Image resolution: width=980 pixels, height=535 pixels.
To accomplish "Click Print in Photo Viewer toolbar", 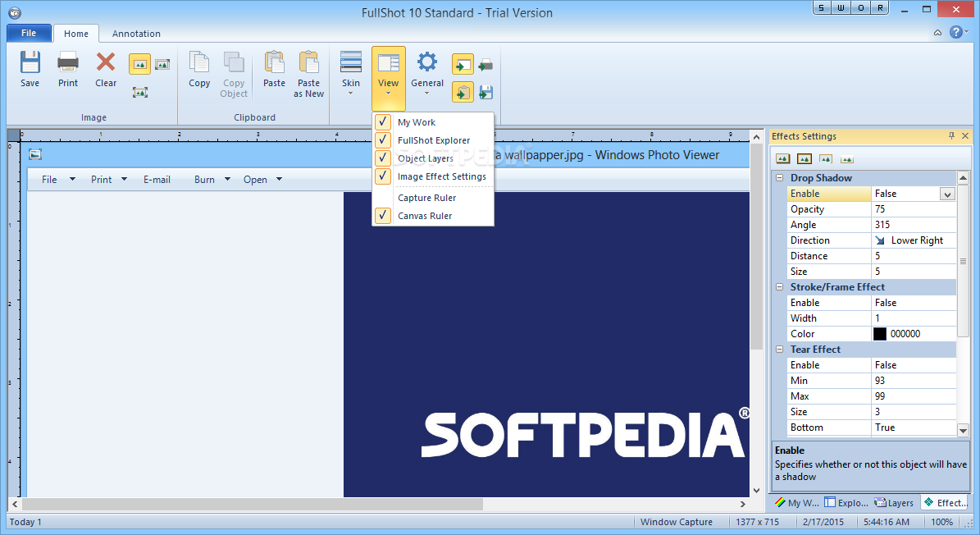I will click(101, 180).
